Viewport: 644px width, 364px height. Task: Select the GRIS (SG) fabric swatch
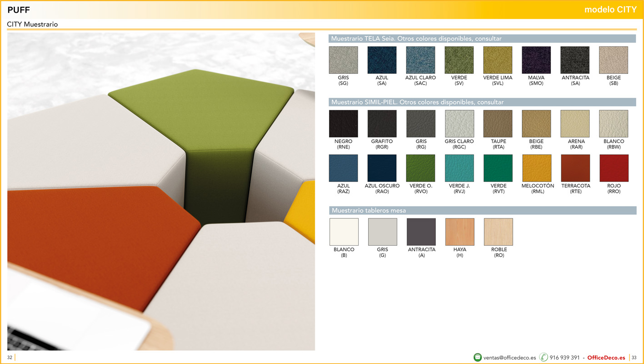[x=343, y=60]
